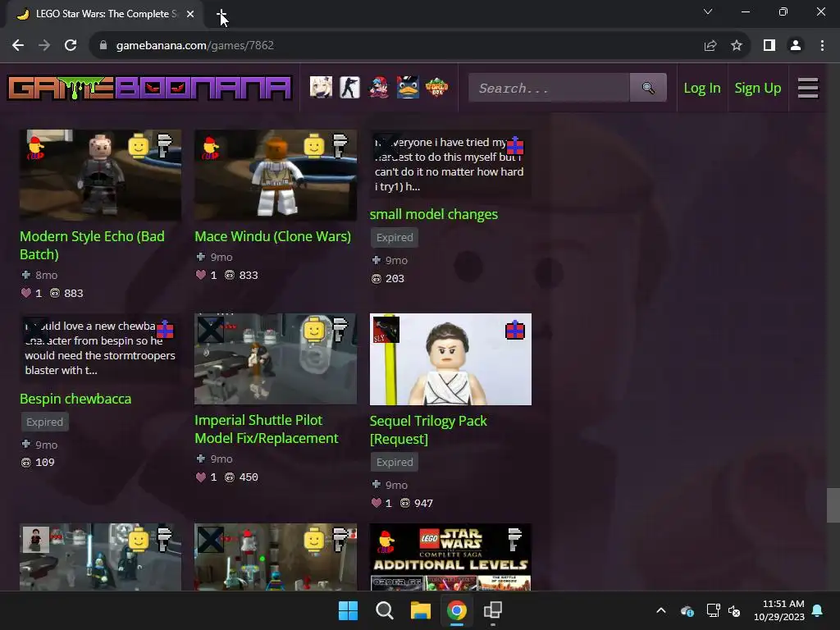Open the hamburger site menu
The height and width of the screenshot is (630, 840).
808,88
